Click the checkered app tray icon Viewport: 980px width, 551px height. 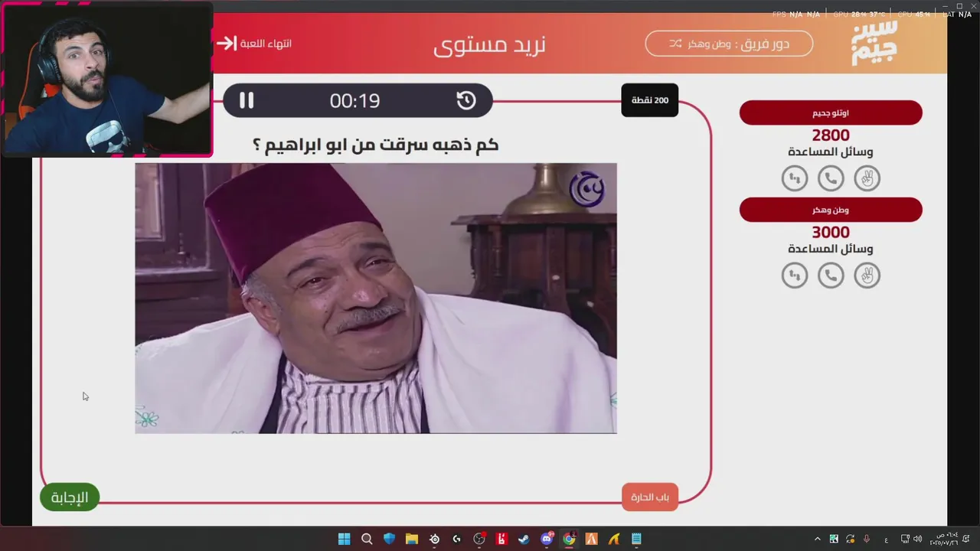click(x=834, y=539)
